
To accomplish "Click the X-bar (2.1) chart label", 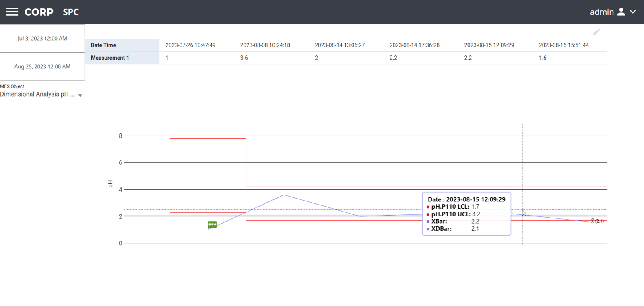I will (x=597, y=221).
